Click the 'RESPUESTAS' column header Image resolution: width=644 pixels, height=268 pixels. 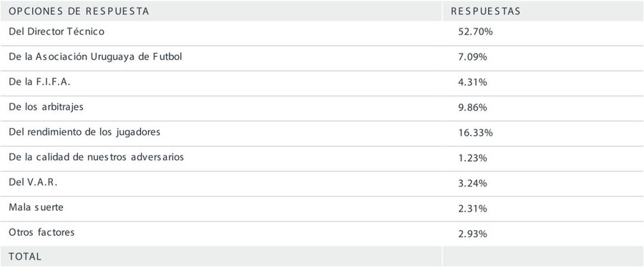click(485, 11)
